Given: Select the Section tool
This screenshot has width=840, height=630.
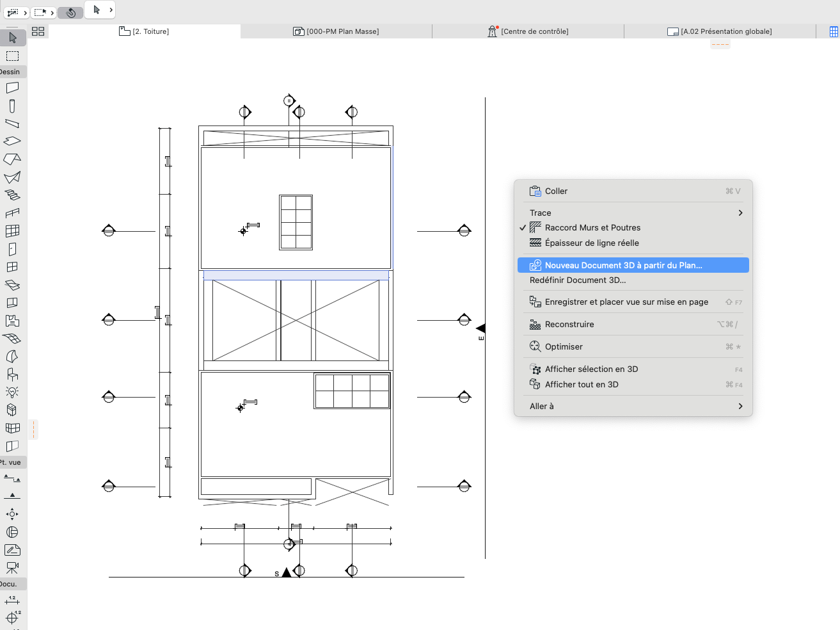Looking at the screenshot, I should 12,478.
